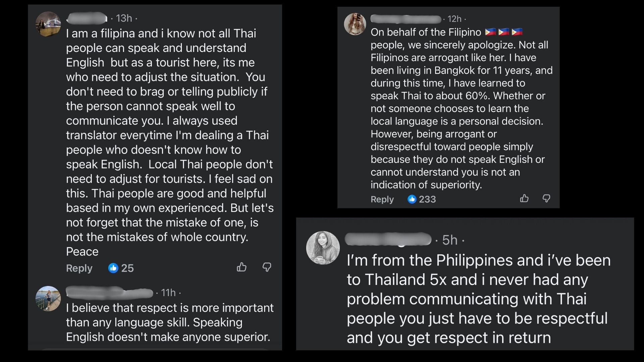Open the 12h commenter's profile picture
The height and width of the screenshot is (362, 644).
pyautogui.click(x=355, y=24)
